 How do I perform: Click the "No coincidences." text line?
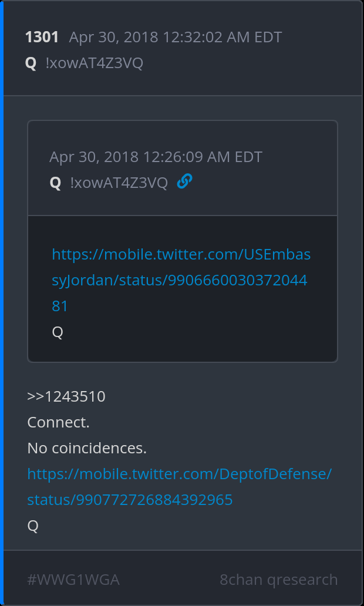pos(87,449)
